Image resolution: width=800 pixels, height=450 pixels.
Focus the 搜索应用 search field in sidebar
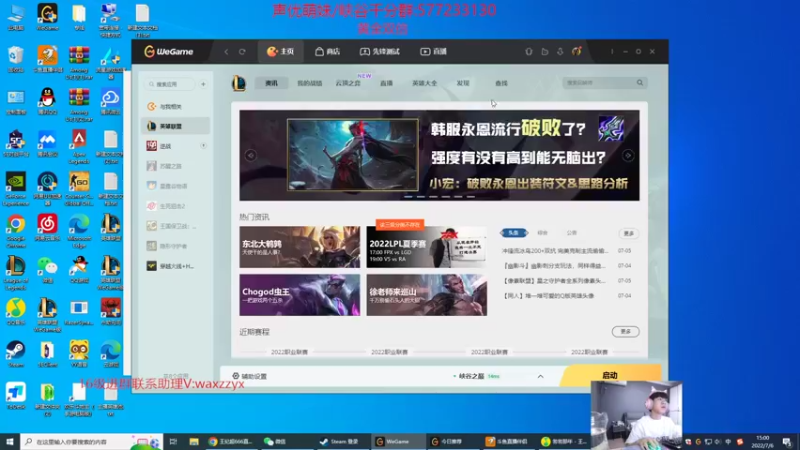[x=169, y=84]
